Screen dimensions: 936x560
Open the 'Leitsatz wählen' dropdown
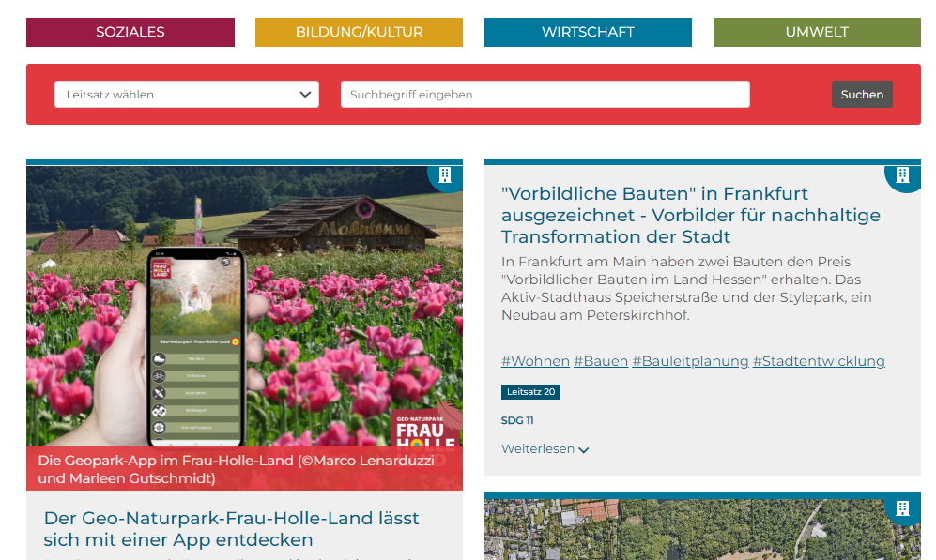(187, 94)
